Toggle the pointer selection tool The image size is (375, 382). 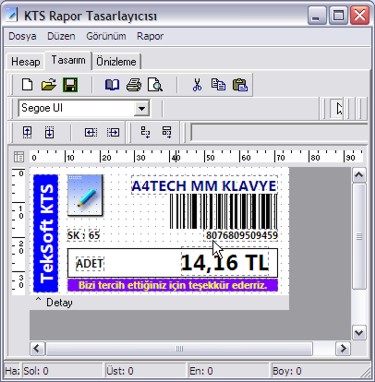[x=339, y=109]
